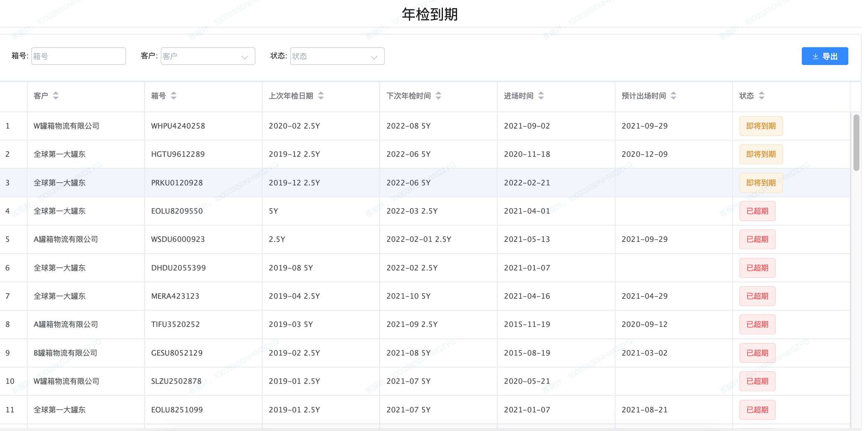Expand the 客户 selector chevron arrow
The width and height of the screenshot is (868, 431).
245,57
